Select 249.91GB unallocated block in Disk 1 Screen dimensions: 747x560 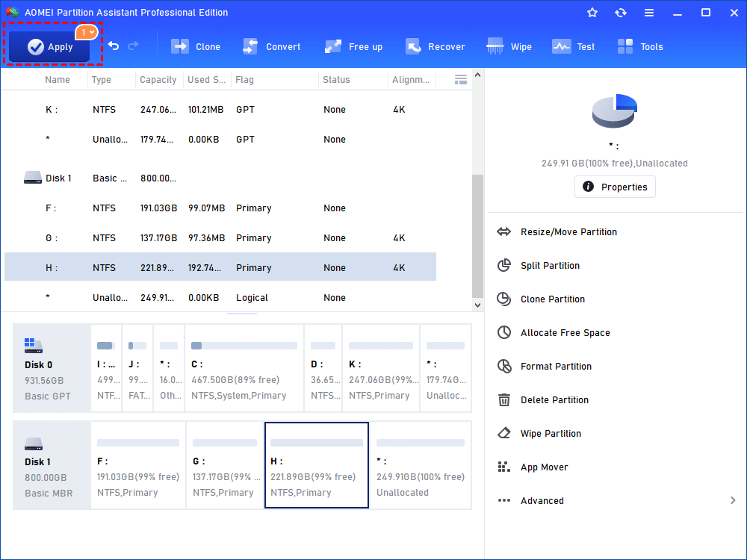[x=421, y=465]
